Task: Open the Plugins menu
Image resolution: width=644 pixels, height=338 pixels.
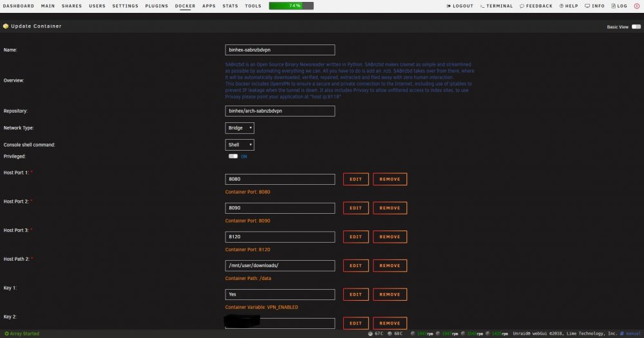Action: coord(156,6)
